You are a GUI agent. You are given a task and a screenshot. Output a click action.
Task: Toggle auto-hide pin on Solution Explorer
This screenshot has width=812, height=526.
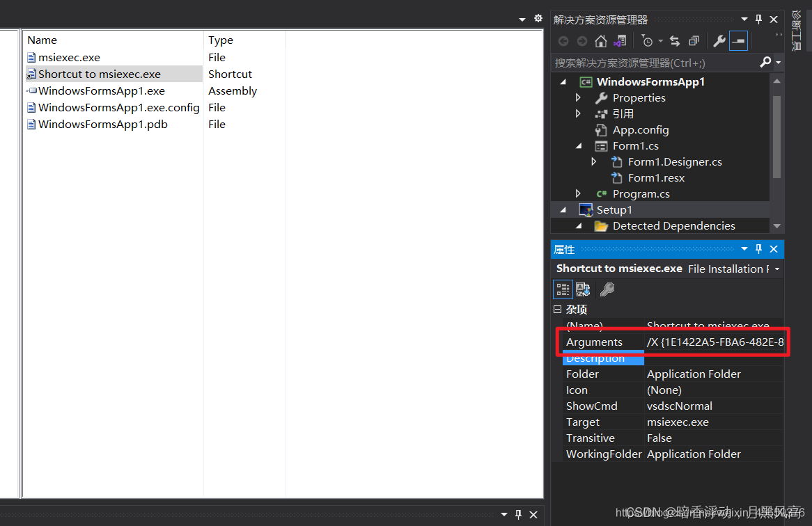(758, 19)
